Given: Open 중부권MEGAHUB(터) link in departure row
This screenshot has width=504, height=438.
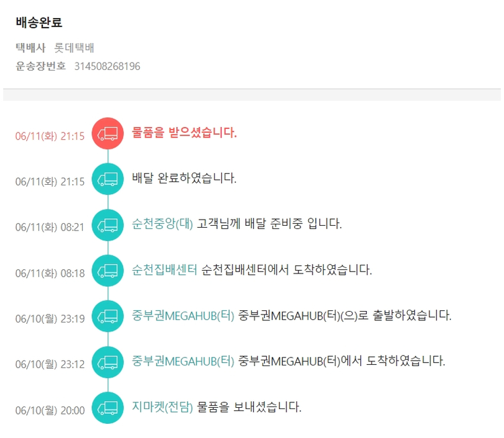Looking at the screenshot, I should [183, 315].
